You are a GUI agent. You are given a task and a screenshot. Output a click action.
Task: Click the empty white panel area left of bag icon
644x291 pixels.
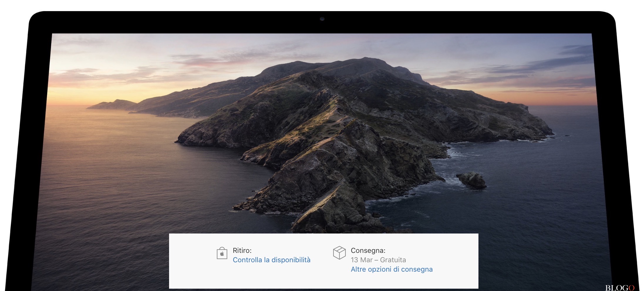tap(191, 260)
